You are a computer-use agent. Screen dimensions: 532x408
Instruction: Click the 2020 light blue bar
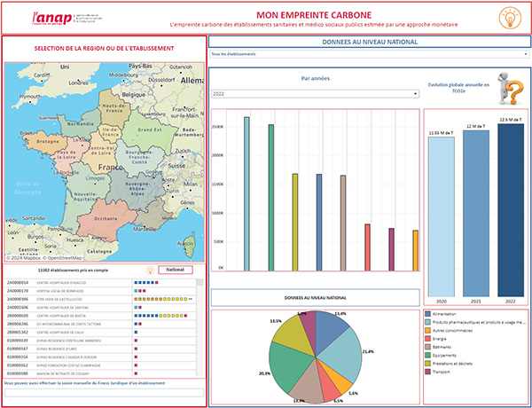pos(441,216)
